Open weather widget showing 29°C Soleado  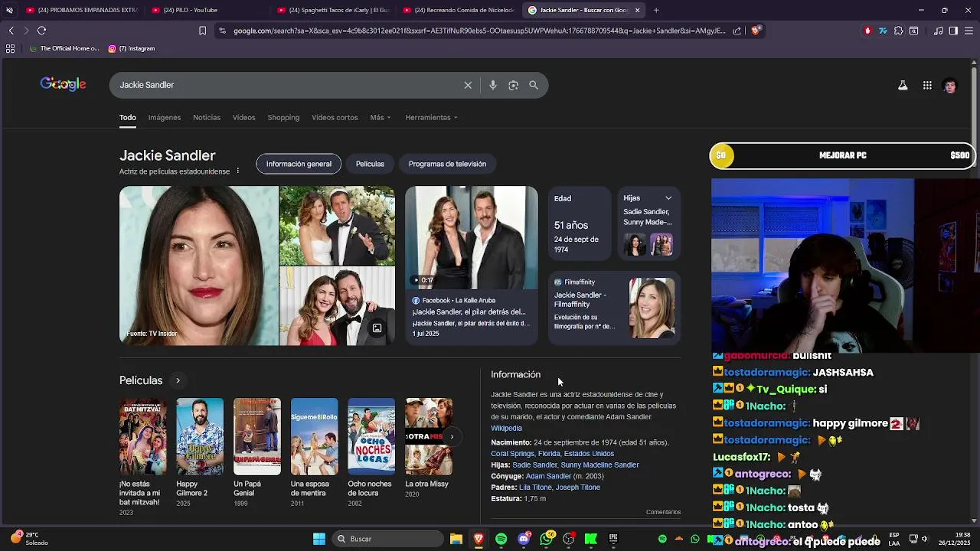tap(29, 539)
